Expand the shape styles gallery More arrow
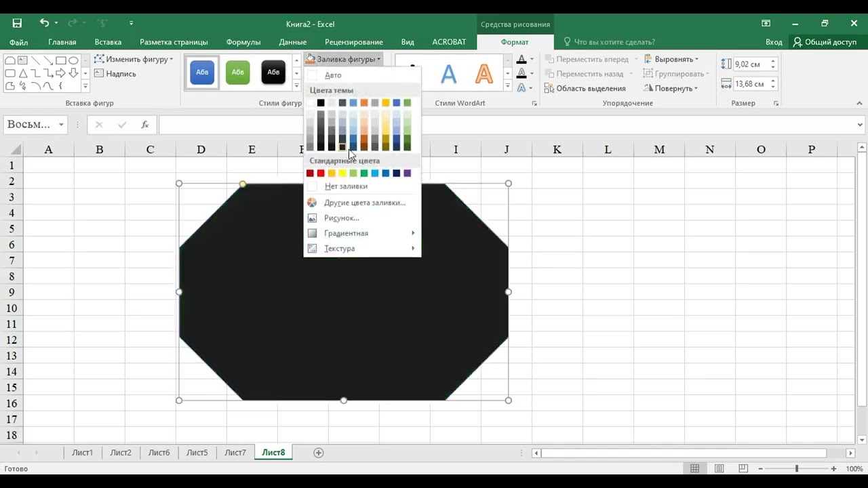Screen dimensions: 868x488 point(296,86)
